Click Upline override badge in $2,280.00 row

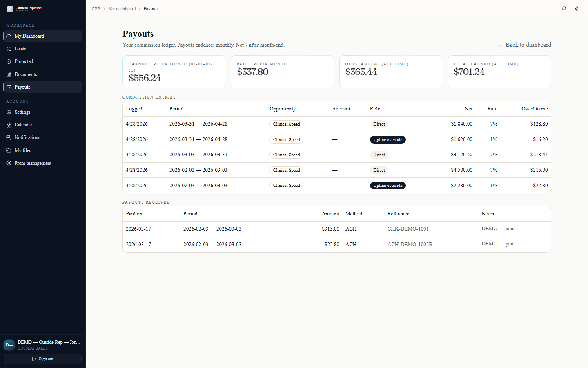[388, 186]
